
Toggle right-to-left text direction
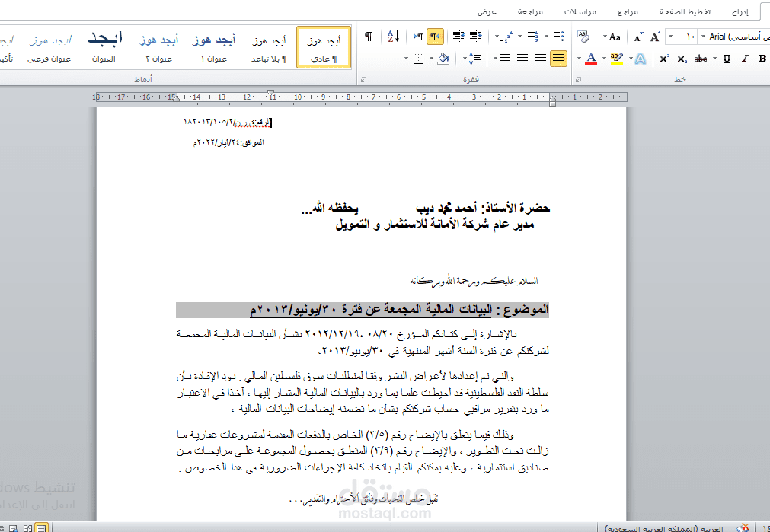(x=435, y=37)
